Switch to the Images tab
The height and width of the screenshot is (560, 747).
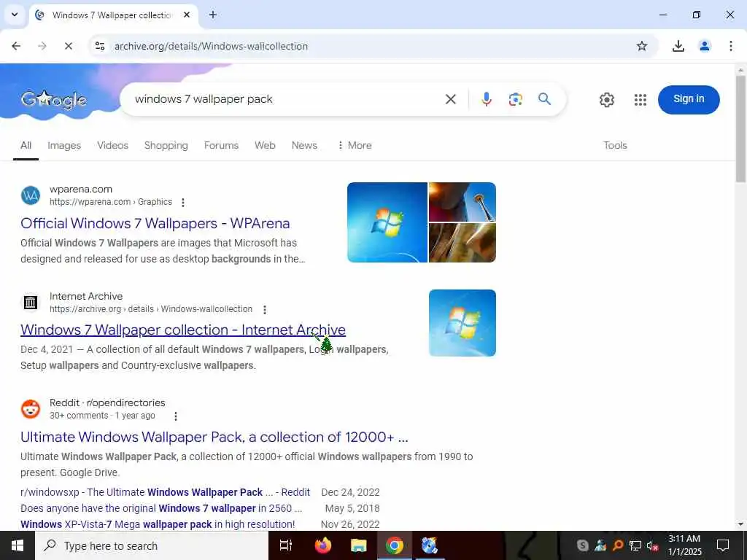(x=64, y=145)
